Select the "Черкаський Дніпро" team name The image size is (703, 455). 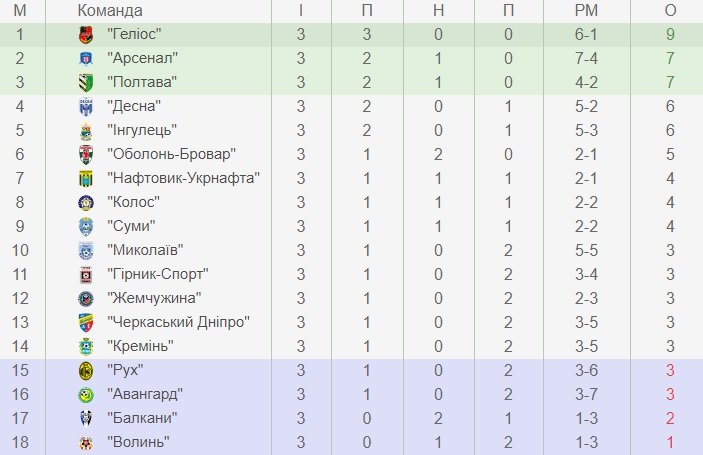[177, 322]
